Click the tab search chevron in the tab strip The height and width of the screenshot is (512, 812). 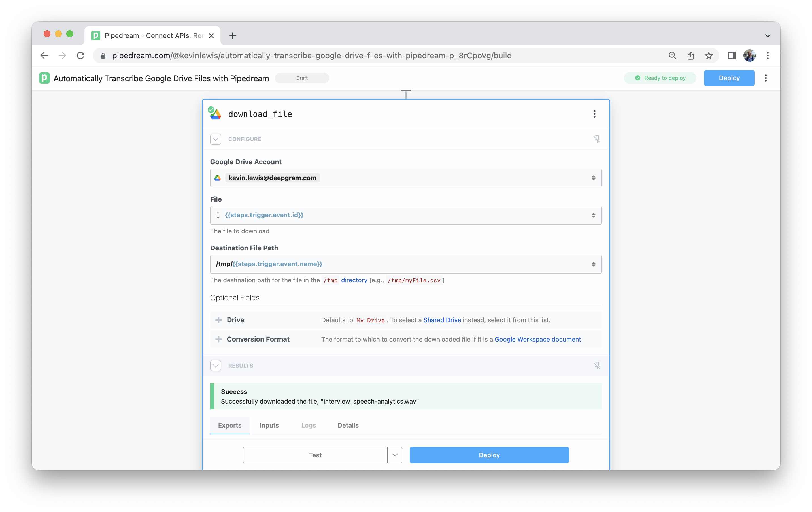pyautogui.click(x=768, y=36)
